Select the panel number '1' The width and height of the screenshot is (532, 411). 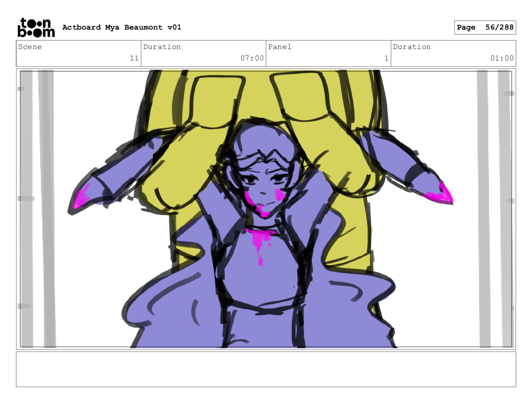tap(387, 58)
